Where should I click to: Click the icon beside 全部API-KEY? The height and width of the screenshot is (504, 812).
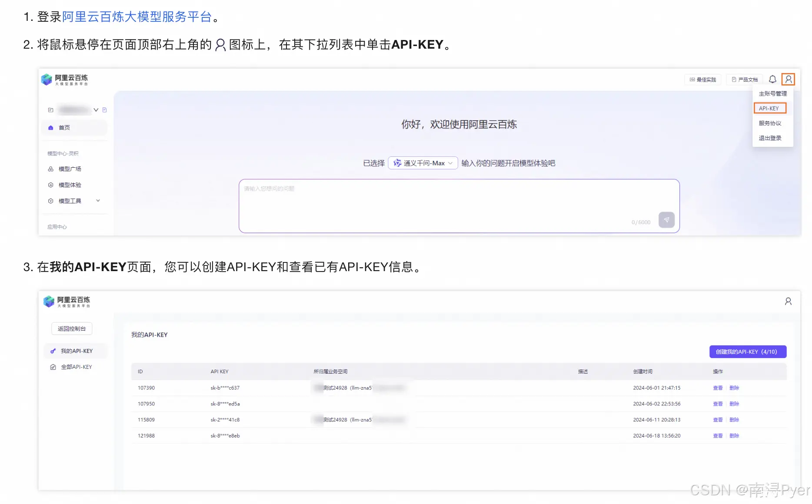tap(53, 367)
